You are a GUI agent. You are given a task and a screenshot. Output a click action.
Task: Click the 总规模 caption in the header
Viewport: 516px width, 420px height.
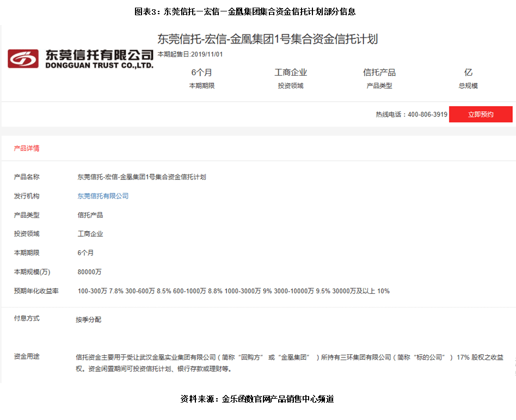click(468, 86)
